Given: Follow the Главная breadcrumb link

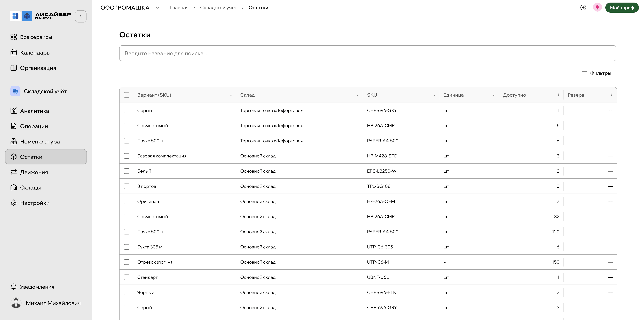Looking at the screenshot, I should 179,7.
